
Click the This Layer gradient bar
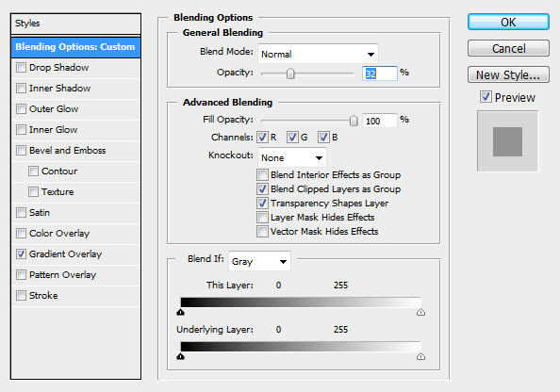[x=301, y=302]
